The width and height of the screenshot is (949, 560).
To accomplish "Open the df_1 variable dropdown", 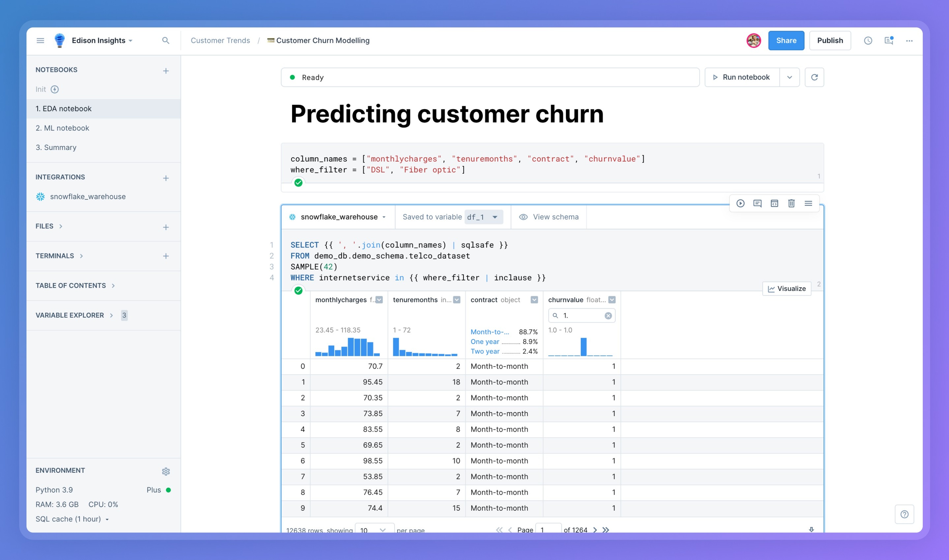I will point(483,217).
